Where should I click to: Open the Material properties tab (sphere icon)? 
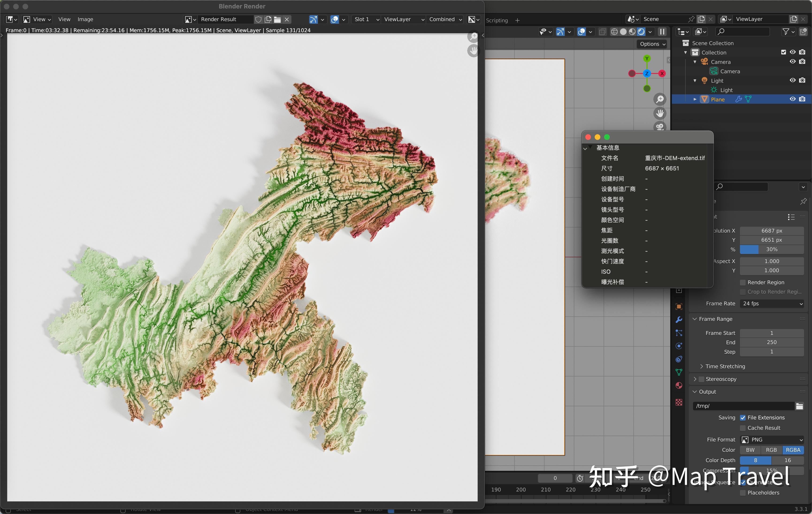[x=679, y=385]
